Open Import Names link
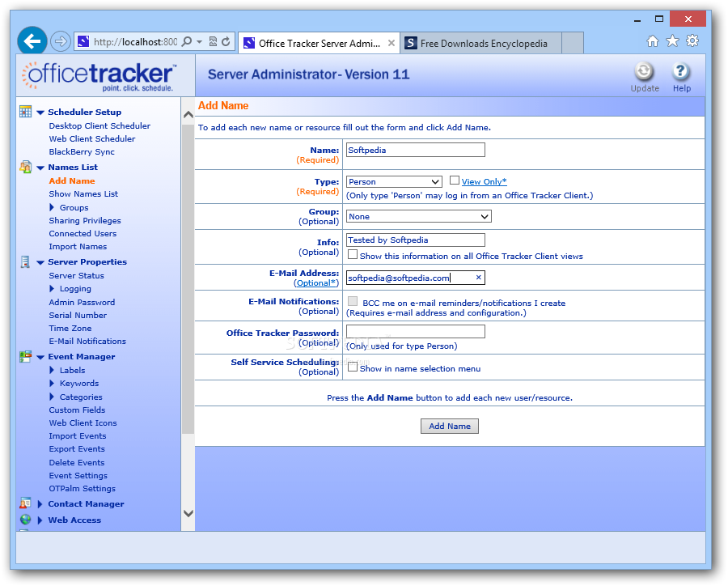 coord(78,246)
